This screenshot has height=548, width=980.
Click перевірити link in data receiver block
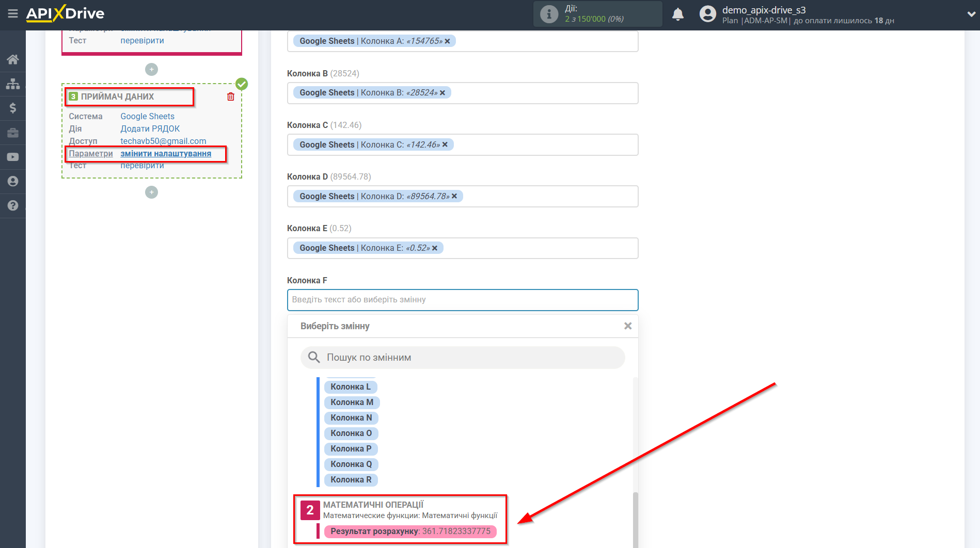tap(142, 166)
